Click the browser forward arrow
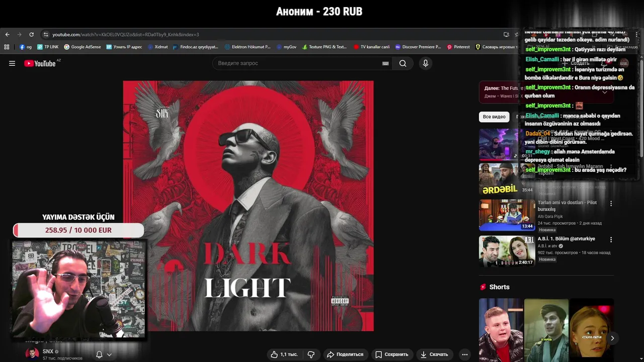 click(19, 35)
